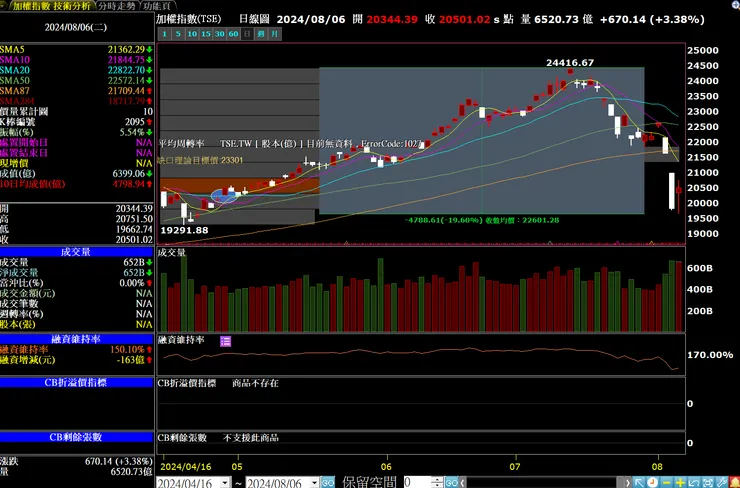740x488 pixels.
Task: Click the GO button after 保留空間
Action: pos(451,482)
